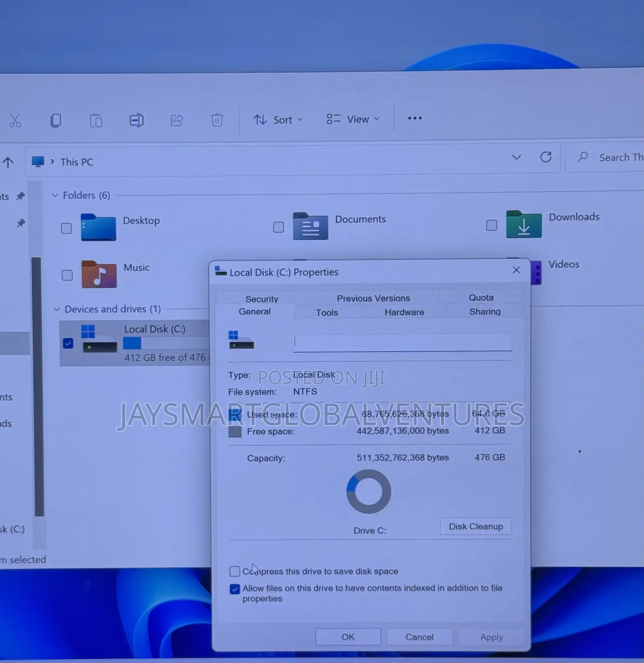The image size is (644, 663).
Task: Open the View dropdown menu
Action: [x=353, y=119]
